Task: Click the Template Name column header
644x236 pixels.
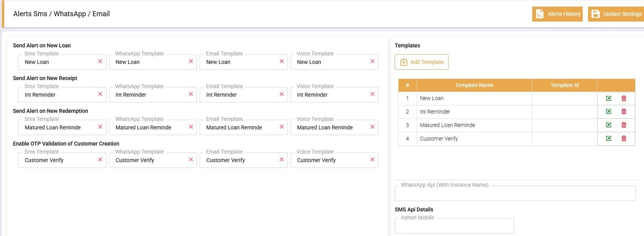Action: pos(474,85)
